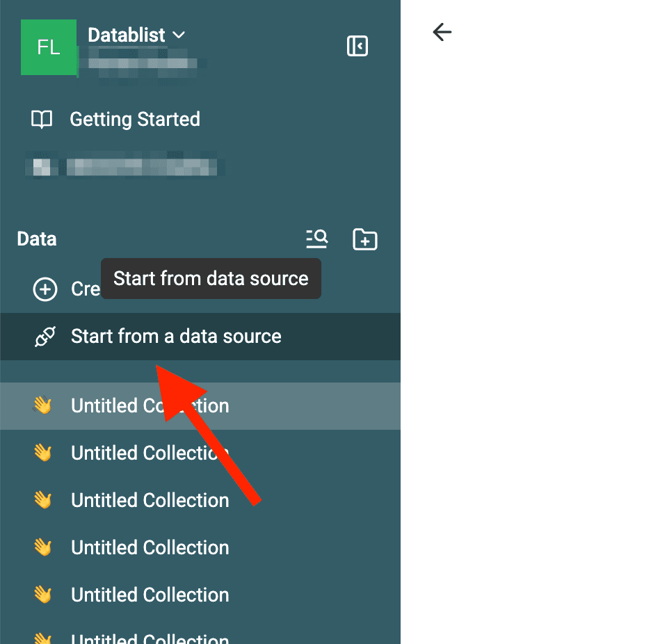Expand the Data section header
Viewport: 651px width, 644px height.
[x=36, y=239]
